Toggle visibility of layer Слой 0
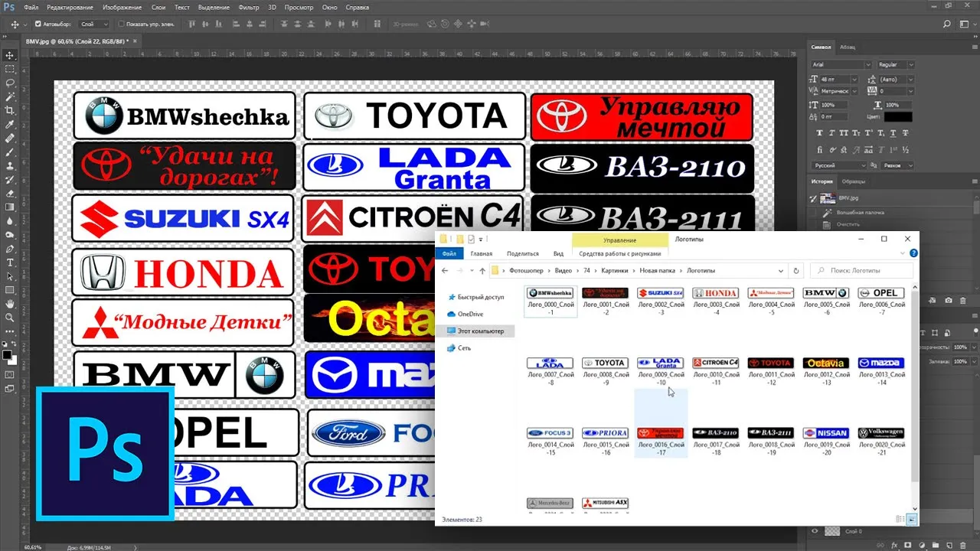Image resolution: width=980 pixels, height=551 pixels. pos(815,531)
